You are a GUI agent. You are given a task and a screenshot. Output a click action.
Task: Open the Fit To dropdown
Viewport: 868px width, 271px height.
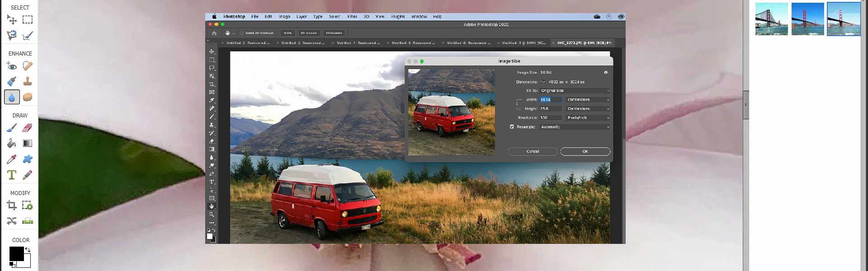tap(575, 91)
